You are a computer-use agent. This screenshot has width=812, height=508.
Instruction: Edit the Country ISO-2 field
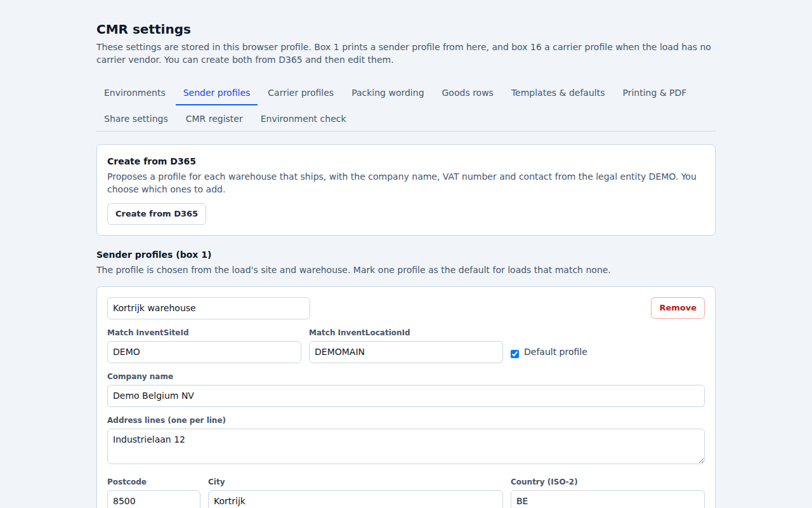tap(608, 500)
